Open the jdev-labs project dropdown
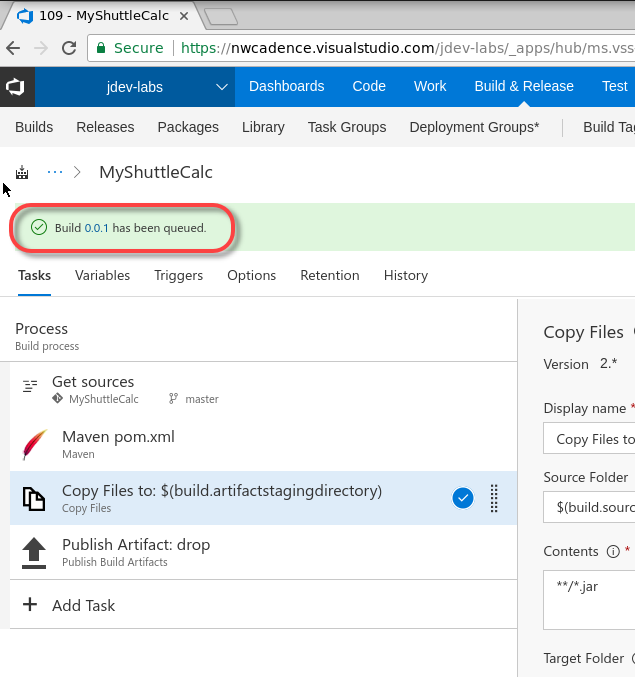Screen dimensions: 635x677 click(135, 87)
